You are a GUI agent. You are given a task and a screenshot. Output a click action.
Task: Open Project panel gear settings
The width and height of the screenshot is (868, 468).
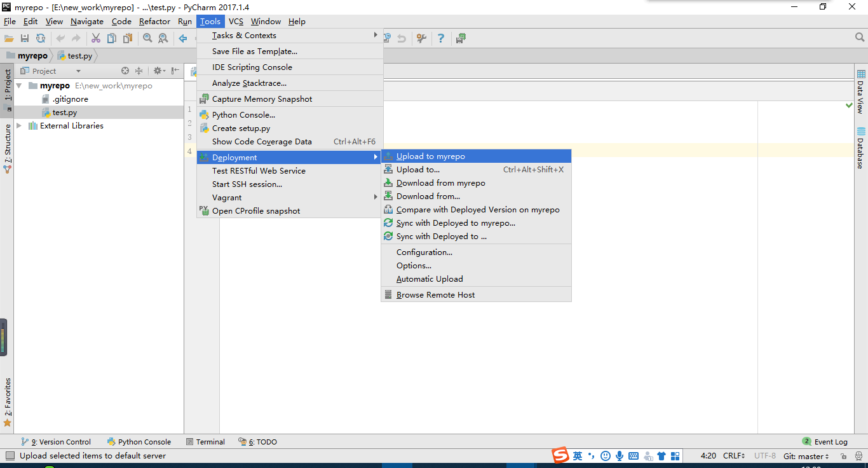tap(159, 71)
